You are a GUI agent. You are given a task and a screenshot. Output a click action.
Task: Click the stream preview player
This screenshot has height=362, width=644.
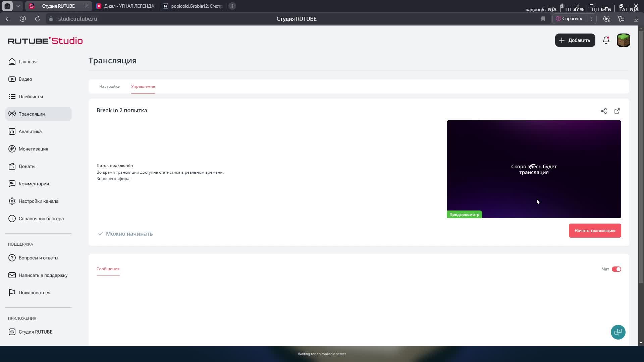(x=534, y=169)
